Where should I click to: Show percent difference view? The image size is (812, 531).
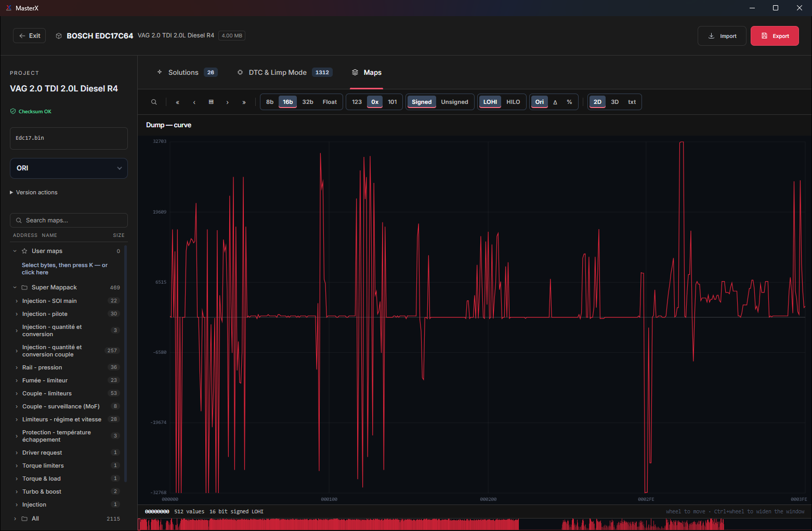[x=569, y=102]
